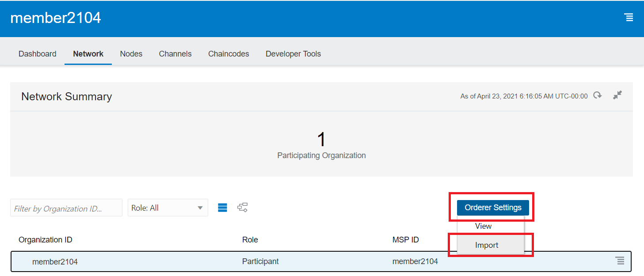Open the hamburger menu in the blue header
The height and width of the screenshot is (276, 644).
[x=628, y=18]
